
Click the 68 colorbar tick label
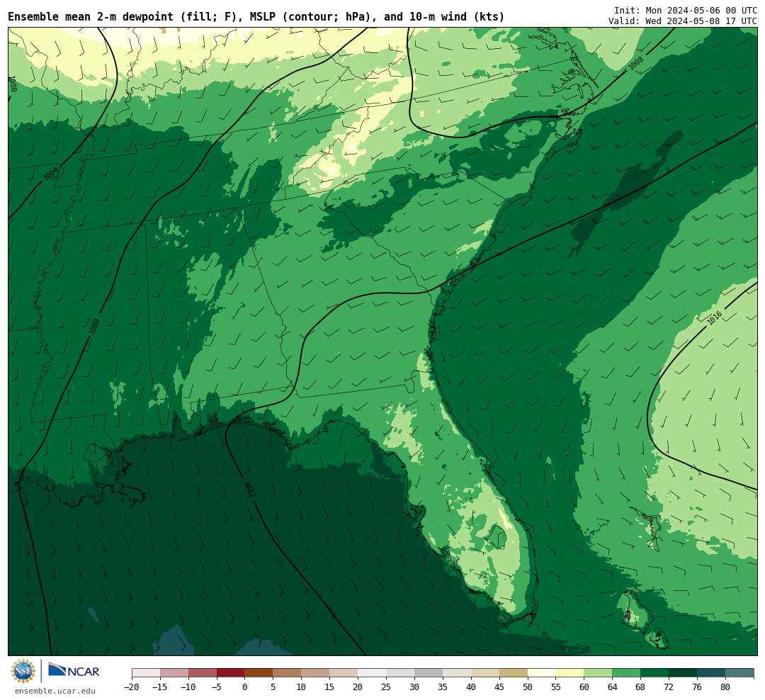click(640, 687)
